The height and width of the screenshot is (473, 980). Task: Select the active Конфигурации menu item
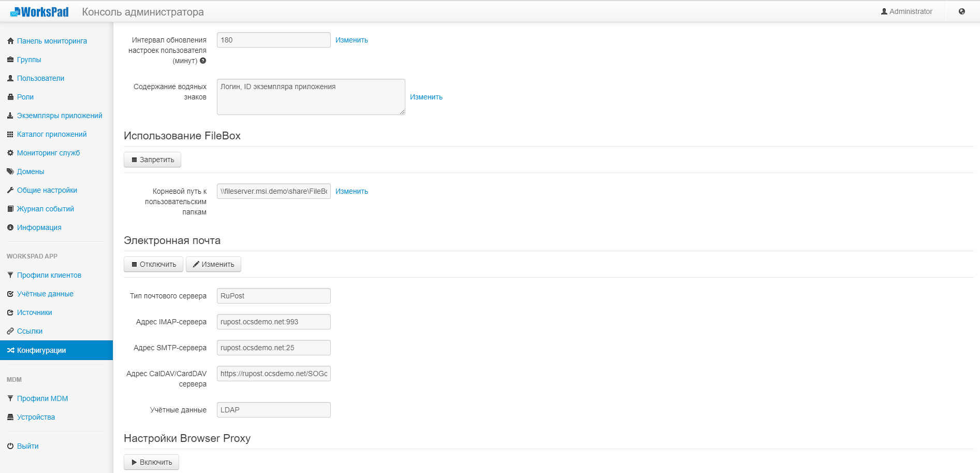coord(56,350)
